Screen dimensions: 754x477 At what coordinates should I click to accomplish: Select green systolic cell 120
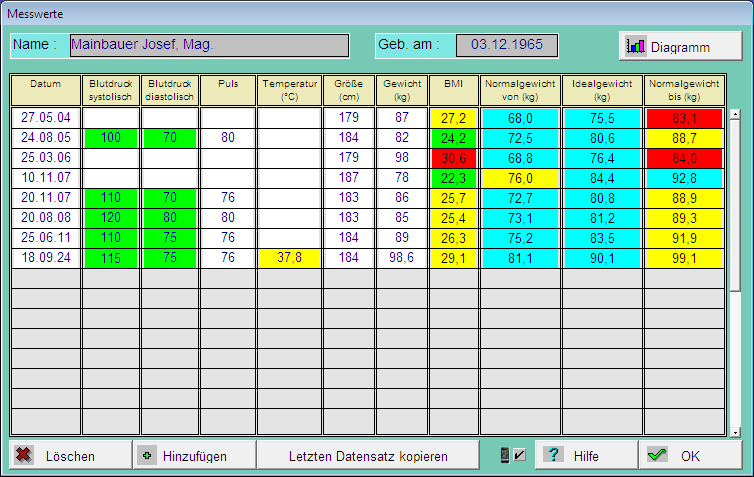110,218
